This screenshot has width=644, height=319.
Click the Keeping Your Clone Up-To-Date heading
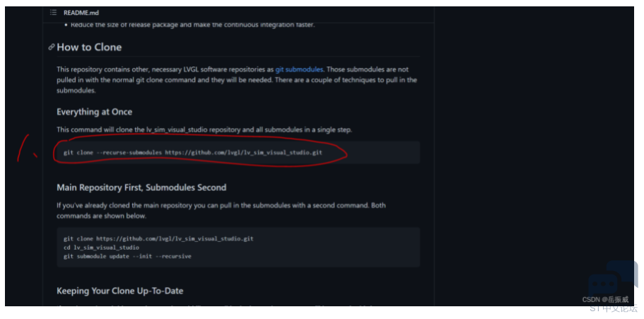(120, 291)
